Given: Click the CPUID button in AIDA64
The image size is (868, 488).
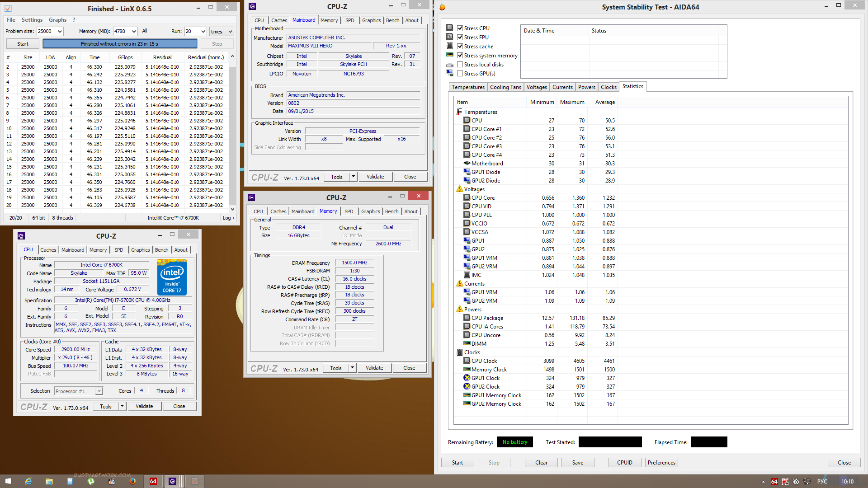Looking at the screenshot, I should (624, 463).
